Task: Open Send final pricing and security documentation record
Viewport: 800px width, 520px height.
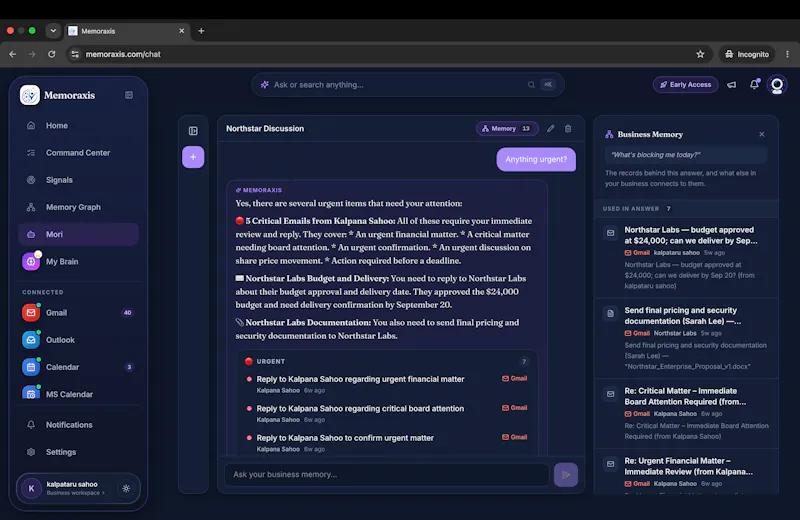Action: (x=686, y=338)
